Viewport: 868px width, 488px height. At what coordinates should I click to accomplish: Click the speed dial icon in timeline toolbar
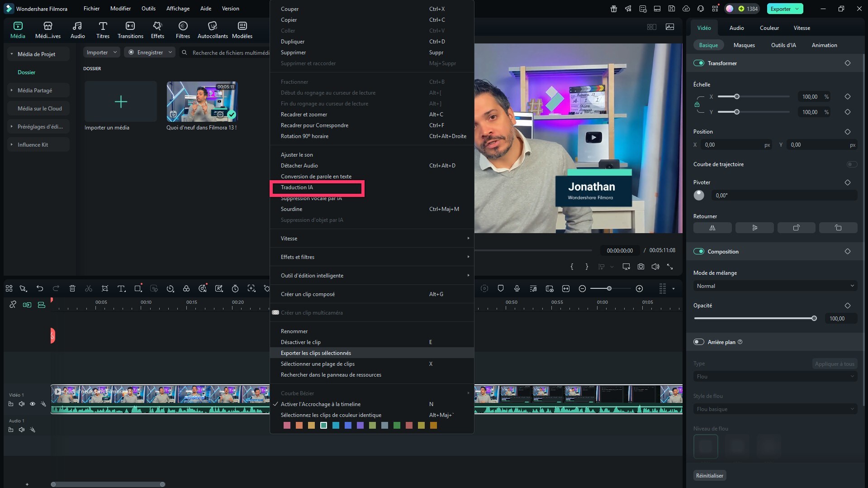(x=170, y=288)
